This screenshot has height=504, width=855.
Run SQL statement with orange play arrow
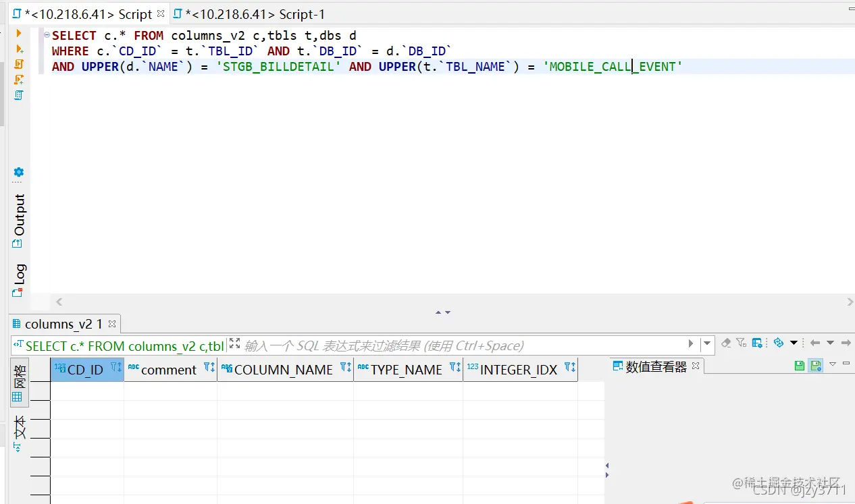coord(19,34)
